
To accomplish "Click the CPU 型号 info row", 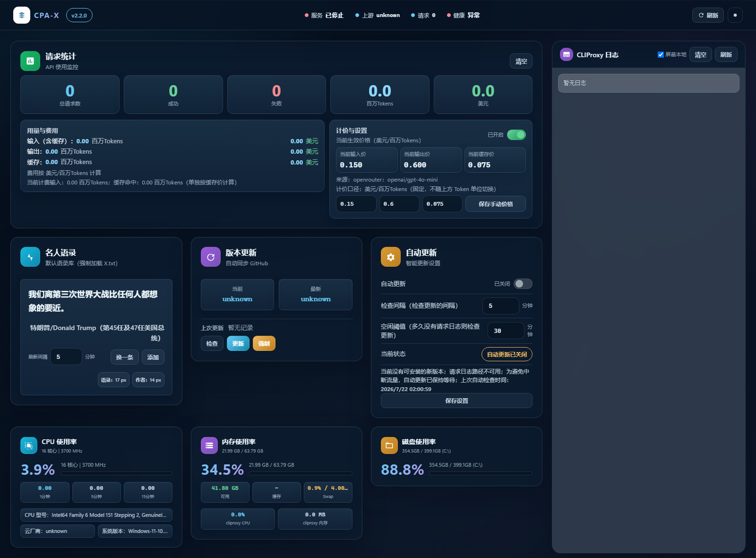I will click(96, 515).
